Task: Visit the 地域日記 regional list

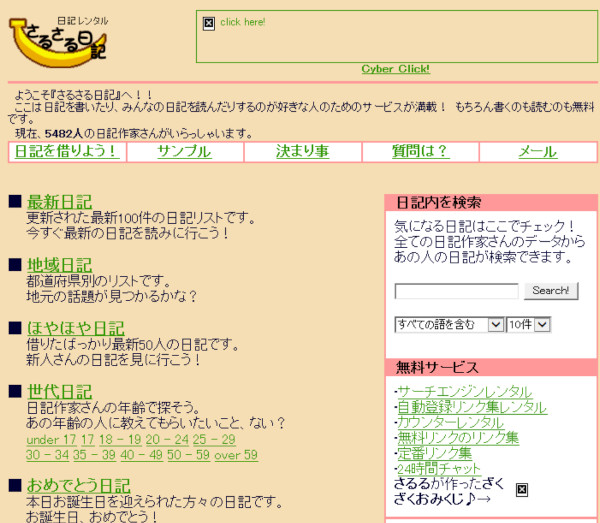Action: (x=59, y=265)
